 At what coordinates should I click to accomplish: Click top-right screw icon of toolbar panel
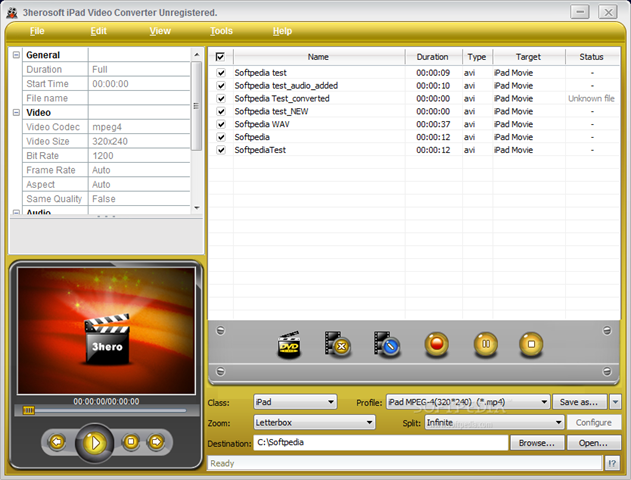[607, 331]
